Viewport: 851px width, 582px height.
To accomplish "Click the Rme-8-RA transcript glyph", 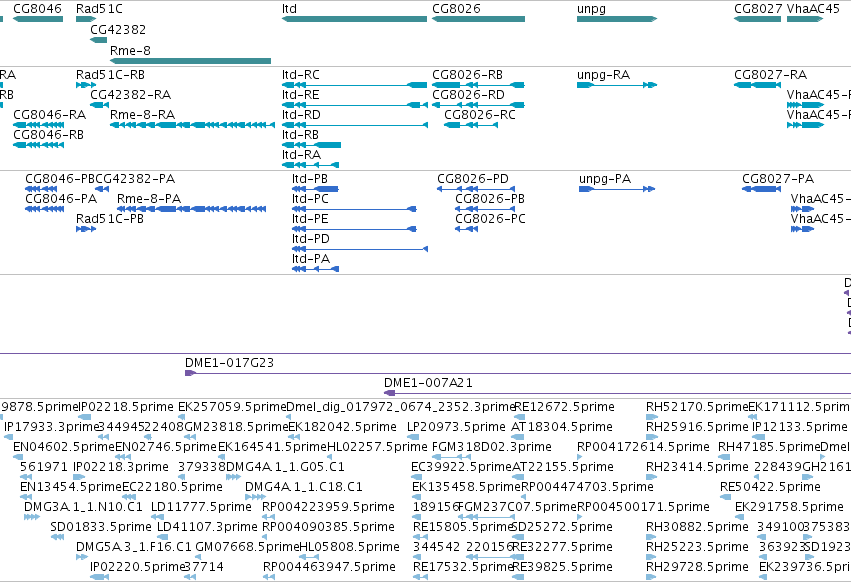I will point(193,125).
